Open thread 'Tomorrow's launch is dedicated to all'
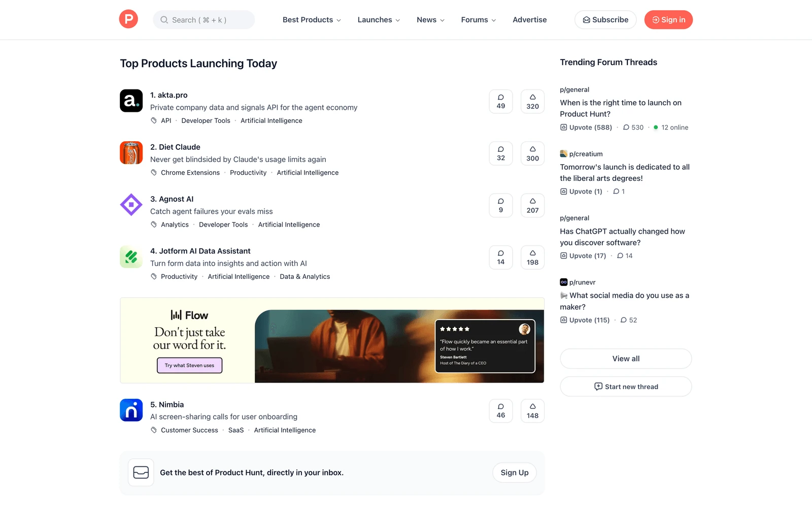Viewport: 812px width, 508px height. point(625,173)
